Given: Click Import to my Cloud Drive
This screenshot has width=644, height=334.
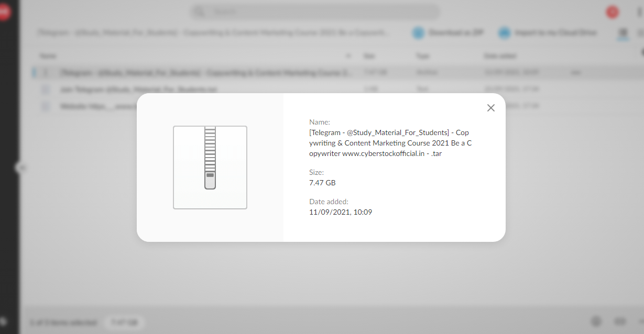Looking at the screenshot, I should [x=548, y=32].
